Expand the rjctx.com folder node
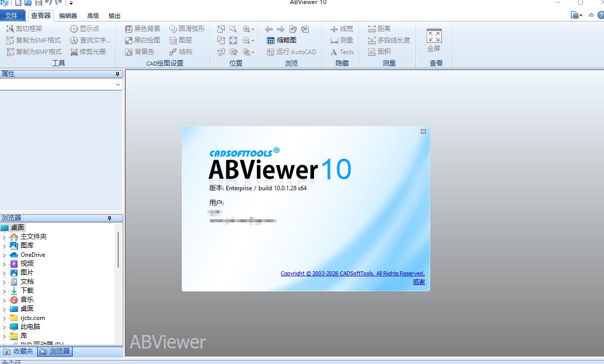The image size is (604, 364). click(5, 318)
